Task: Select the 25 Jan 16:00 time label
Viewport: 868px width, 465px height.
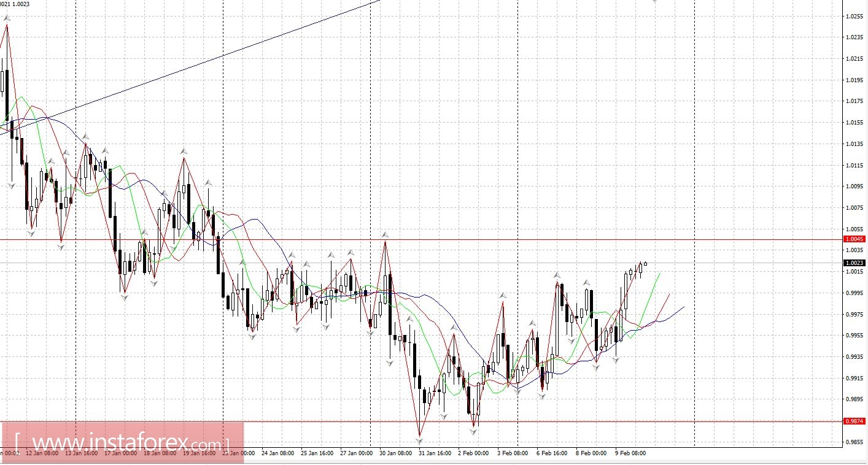Action: pos(317,453)
